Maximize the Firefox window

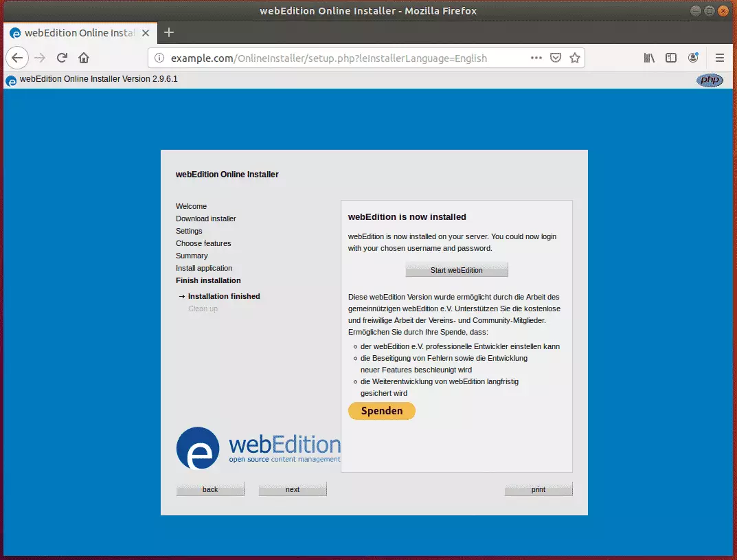(x=710, y=11)
